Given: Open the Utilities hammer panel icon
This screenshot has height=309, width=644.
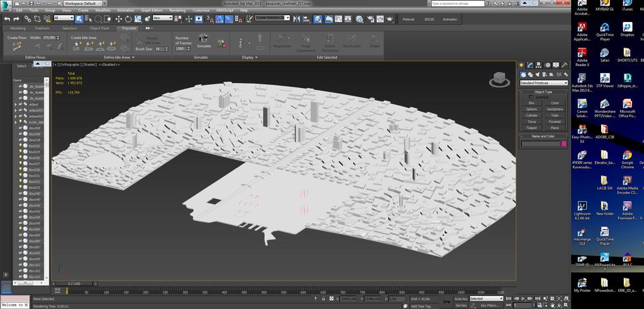Looking at the screenshot, I should coord(564,65).
